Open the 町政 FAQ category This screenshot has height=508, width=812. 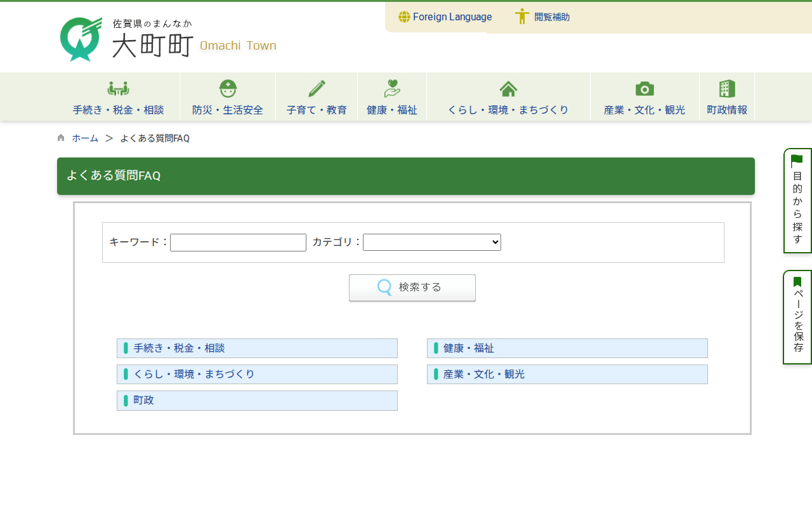[143, 401]
